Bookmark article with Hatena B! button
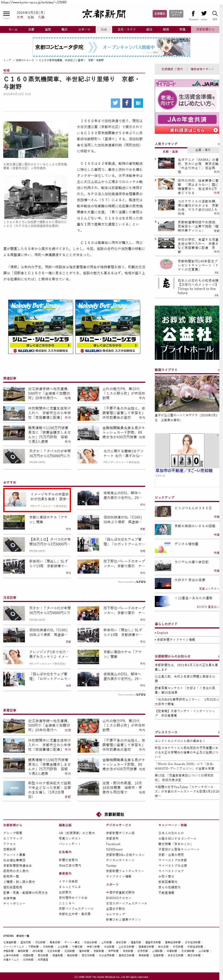This screenshot has height=980, width=223. click(138, 103)
